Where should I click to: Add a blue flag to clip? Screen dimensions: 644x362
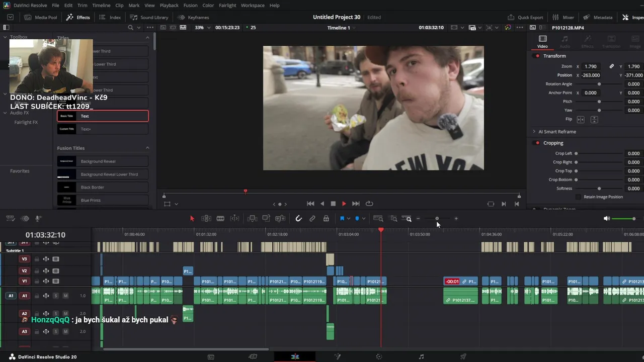[342, 219]
